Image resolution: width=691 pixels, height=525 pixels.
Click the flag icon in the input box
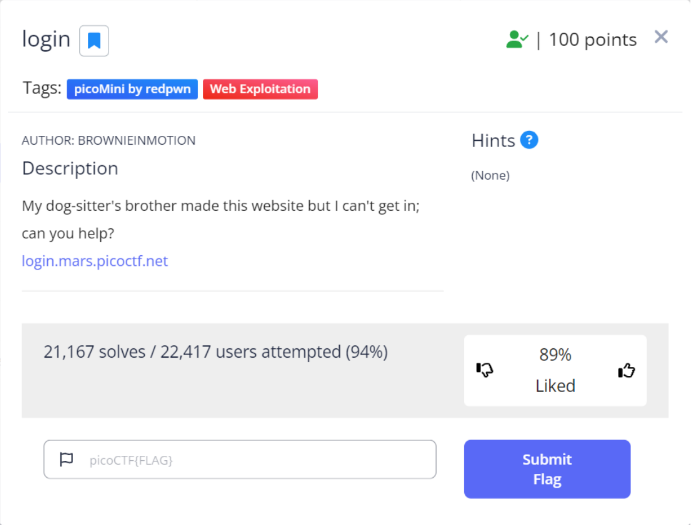(x=67, y=460)
